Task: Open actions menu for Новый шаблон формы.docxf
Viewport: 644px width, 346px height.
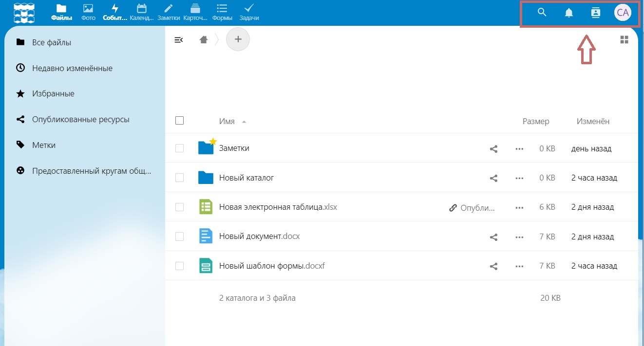Action: 519,267
